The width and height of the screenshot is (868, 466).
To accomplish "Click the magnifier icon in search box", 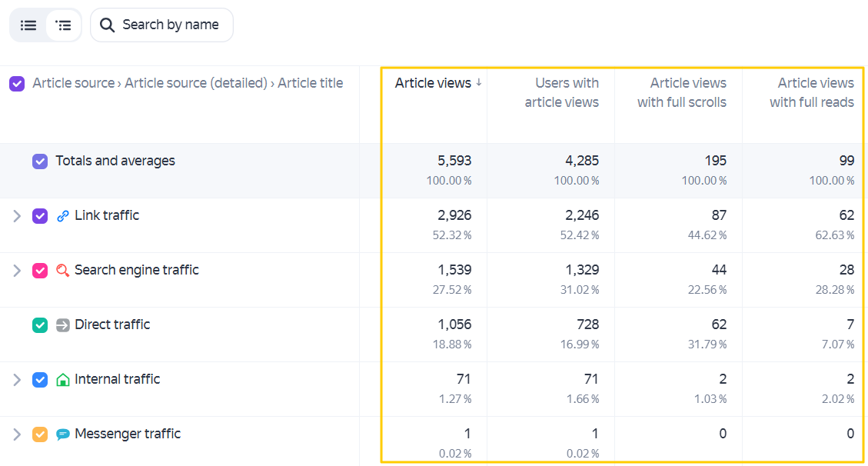I will 107,25.
